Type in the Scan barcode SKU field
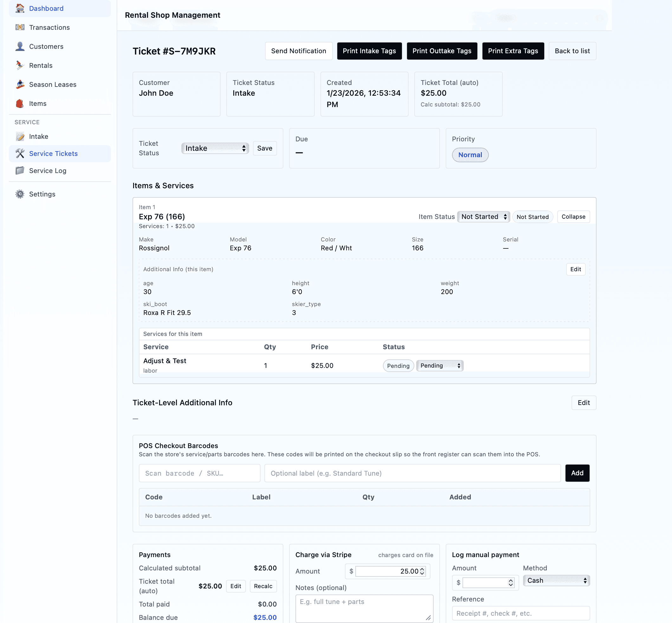This screenshot has width=672, height=623. point(199,473)
